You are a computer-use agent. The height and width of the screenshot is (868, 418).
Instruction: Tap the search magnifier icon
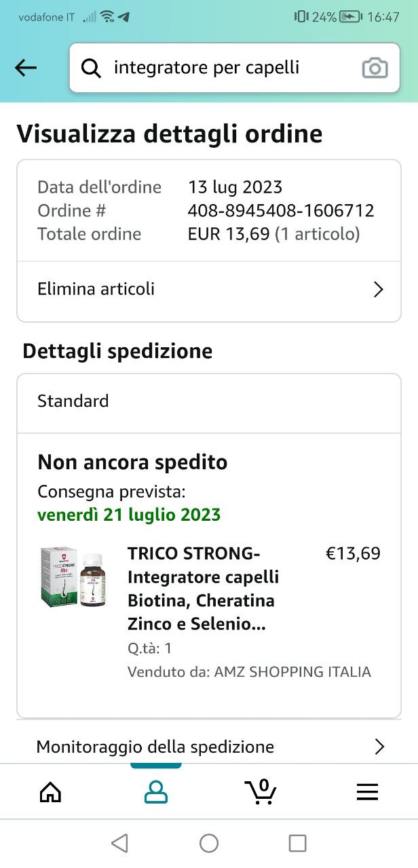point(90,68)
